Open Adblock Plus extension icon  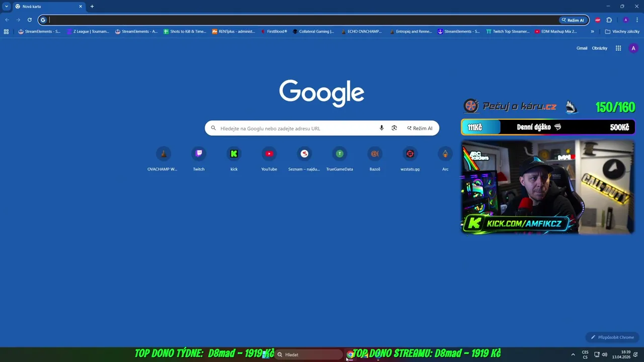[x=598, y=20]
